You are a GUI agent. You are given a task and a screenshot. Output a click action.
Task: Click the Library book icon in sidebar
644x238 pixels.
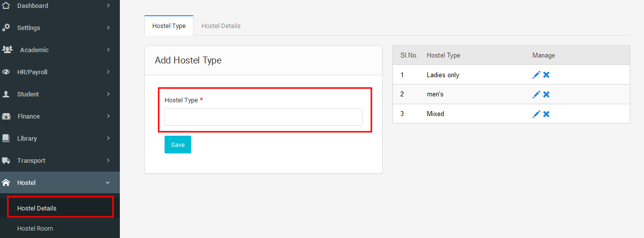click(x=6, y=138)
